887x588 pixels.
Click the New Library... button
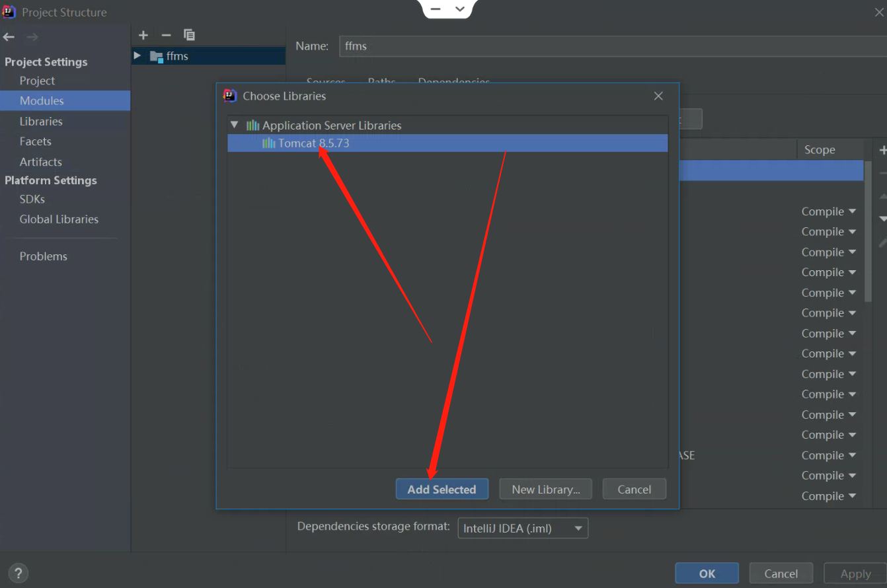(x=545, y=490)
